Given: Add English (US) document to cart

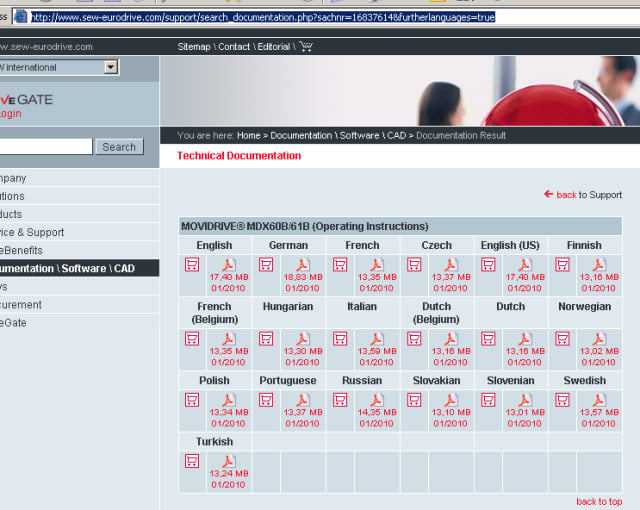Looking at the screenshot, I should tap(488, 265).
